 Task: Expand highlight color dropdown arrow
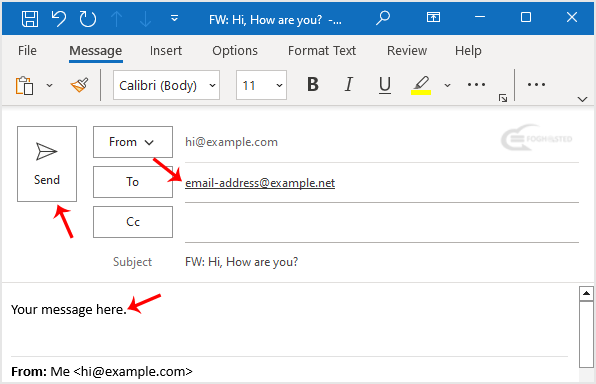pos(447,85)
